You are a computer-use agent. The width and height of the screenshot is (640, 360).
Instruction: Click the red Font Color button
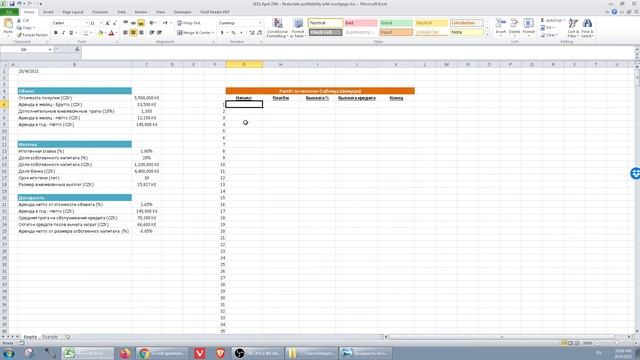(111, 33)
